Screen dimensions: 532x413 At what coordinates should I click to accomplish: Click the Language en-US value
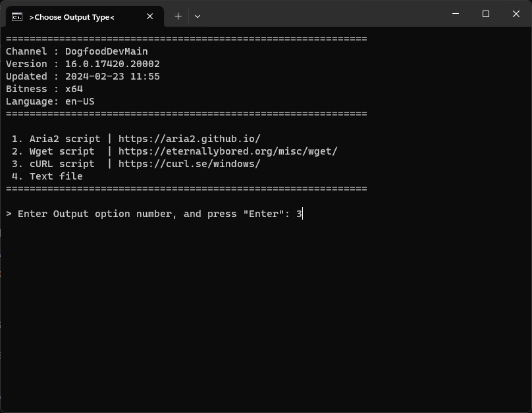pyautogui.click(x=80, y=102)
